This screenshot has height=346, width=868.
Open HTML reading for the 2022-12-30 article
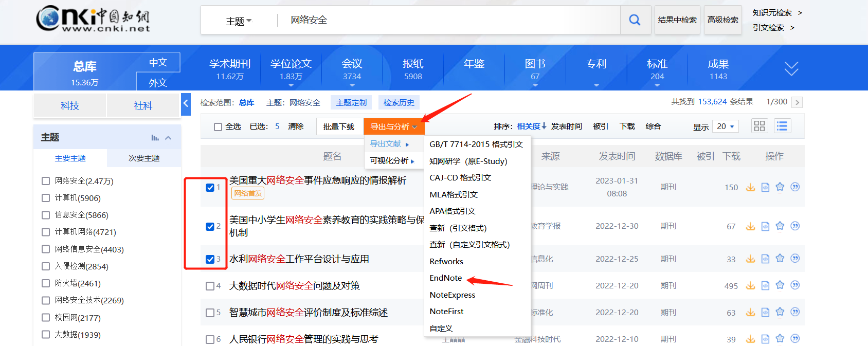point(765,226)
